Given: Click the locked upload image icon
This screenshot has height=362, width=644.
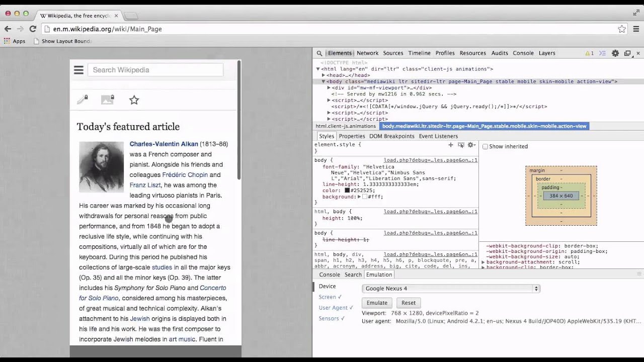Looking at the screenshot, I should click(108, 100).
